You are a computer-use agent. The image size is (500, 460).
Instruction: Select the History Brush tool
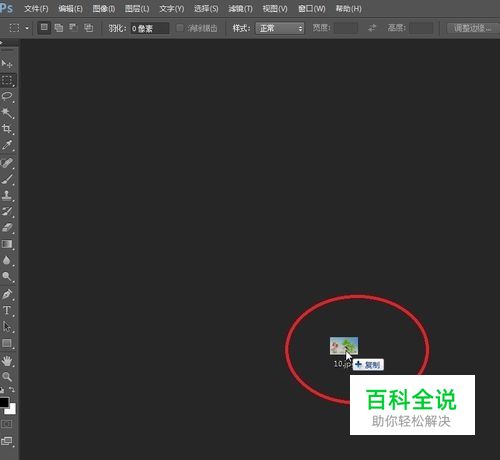click(7, 211)
